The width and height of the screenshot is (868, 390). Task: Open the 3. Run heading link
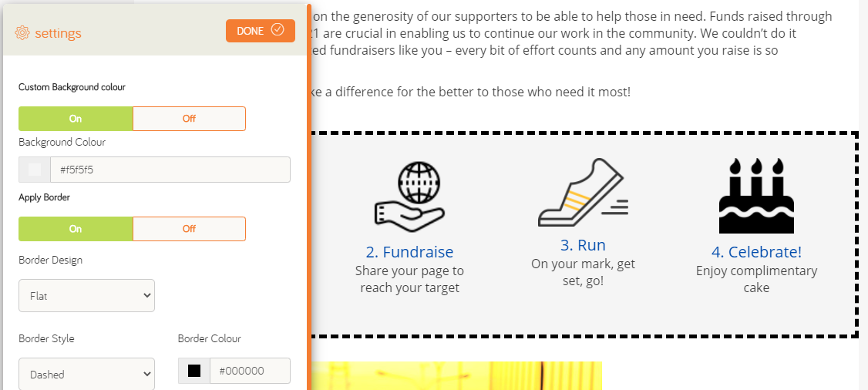click(583, 245)
